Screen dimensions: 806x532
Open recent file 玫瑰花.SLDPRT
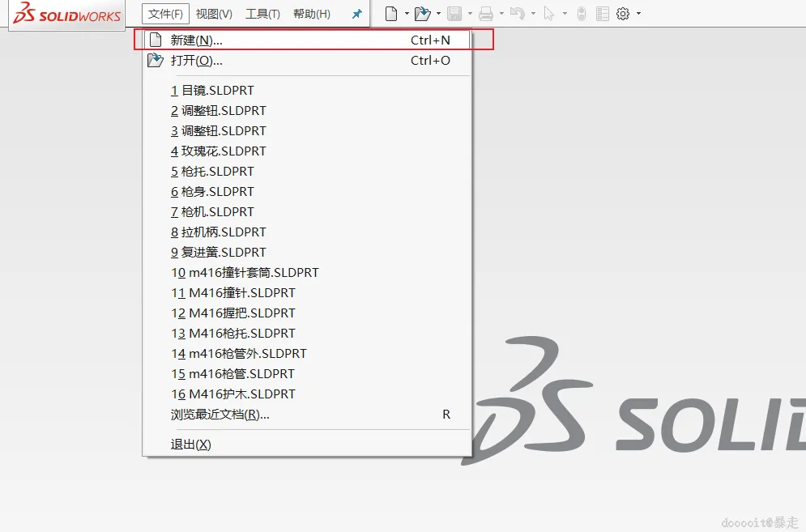click(x=219, y=151)
